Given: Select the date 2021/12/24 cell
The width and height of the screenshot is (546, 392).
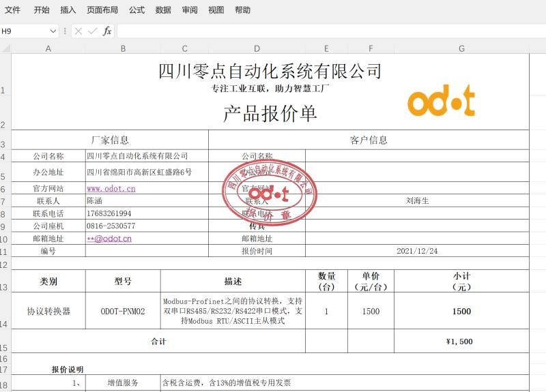Looking at the screenshot, I should [417, 251].
